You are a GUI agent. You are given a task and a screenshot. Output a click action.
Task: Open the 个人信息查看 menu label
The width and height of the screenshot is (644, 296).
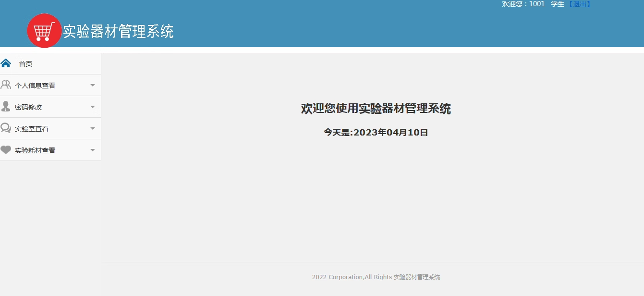pyautogui.click(x=35, y=86)
